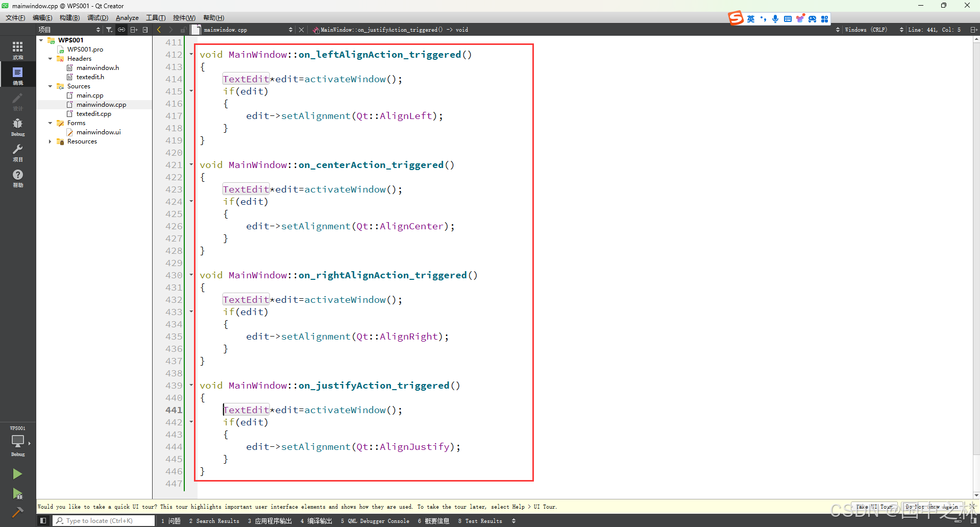Image resolution: width=980 pixels, height=527 pixels.
Task: Toggle Sogou punctuation mode
Action: tap(763, 19)
